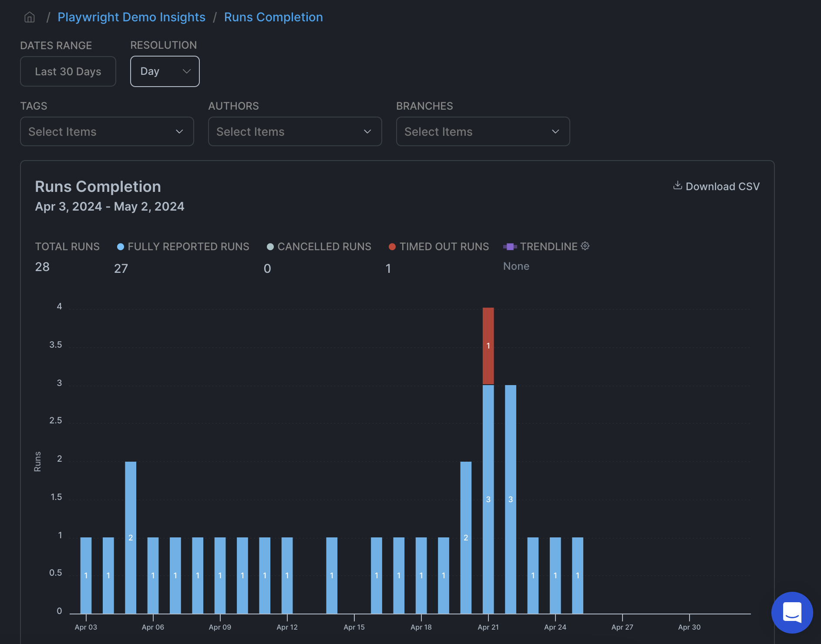The height and width of the screenshot is (644, 821).
Task: Click the download icon next to Download CSV
Action: 677,186
